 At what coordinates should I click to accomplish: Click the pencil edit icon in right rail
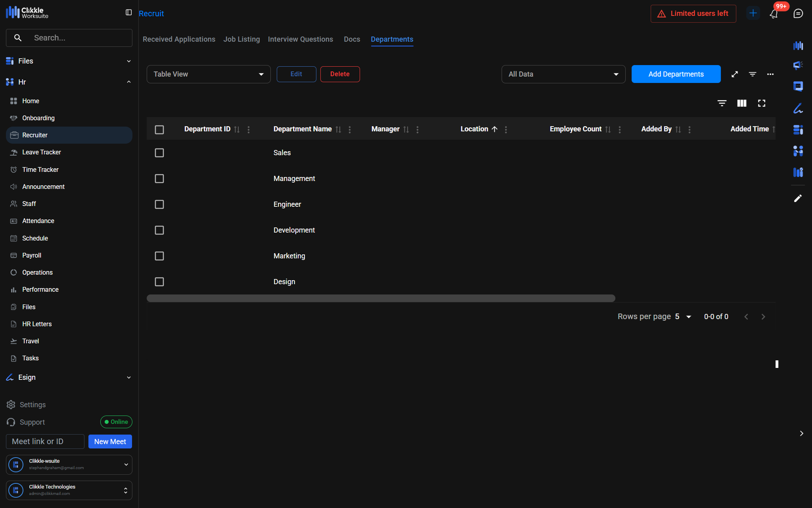point(798,198)
